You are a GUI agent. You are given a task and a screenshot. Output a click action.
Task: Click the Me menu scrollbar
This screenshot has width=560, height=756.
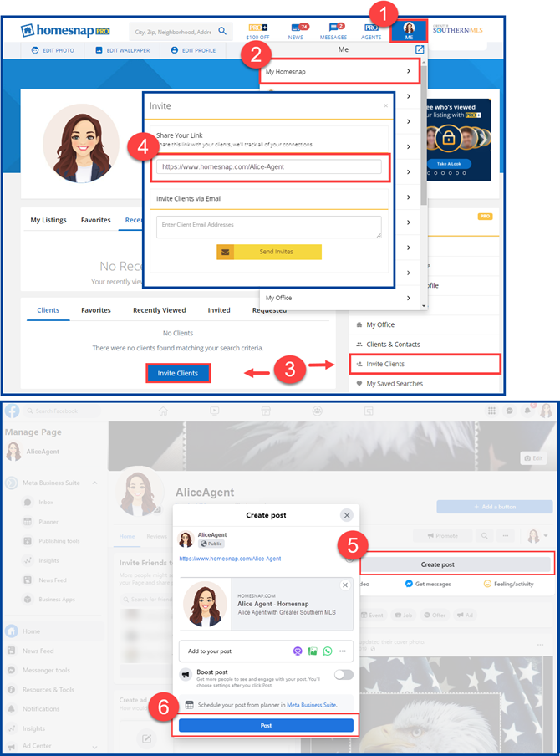pyautogui.click(x=424, y=135)
